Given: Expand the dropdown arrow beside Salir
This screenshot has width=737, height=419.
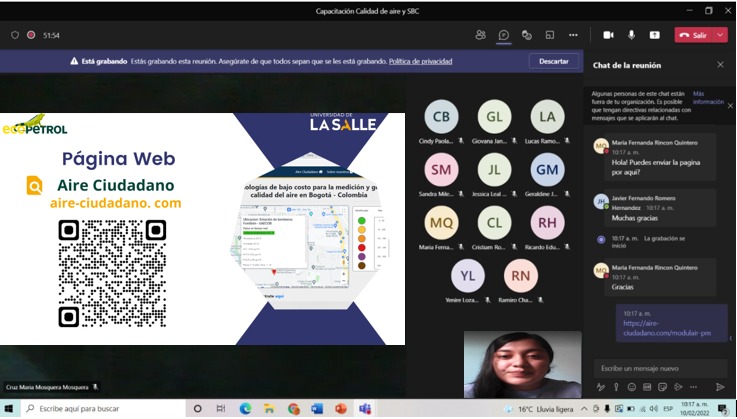Looking at the screenshot, I should (x=721, y=35).
